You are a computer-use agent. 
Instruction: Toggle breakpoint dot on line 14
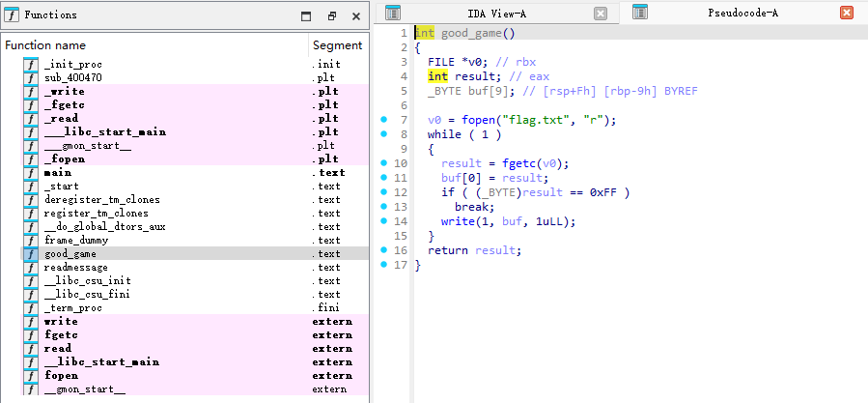click(x=384, y=221)
